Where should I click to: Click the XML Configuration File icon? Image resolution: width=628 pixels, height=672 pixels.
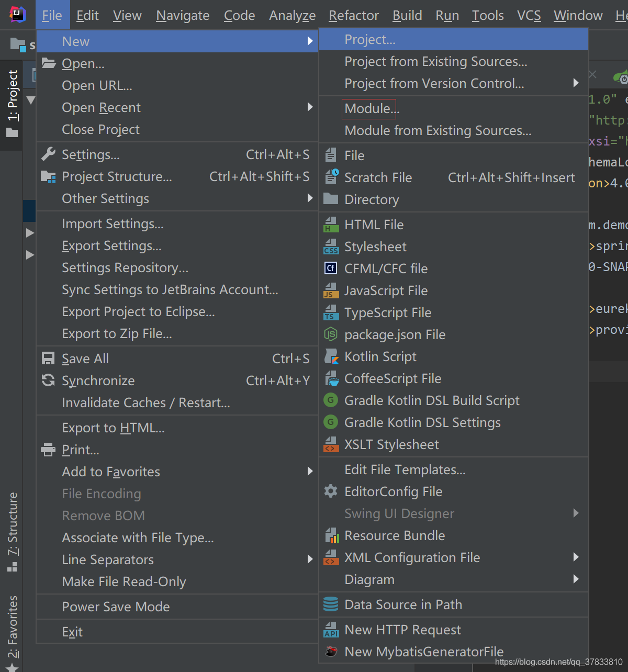(x=331, y=557)
